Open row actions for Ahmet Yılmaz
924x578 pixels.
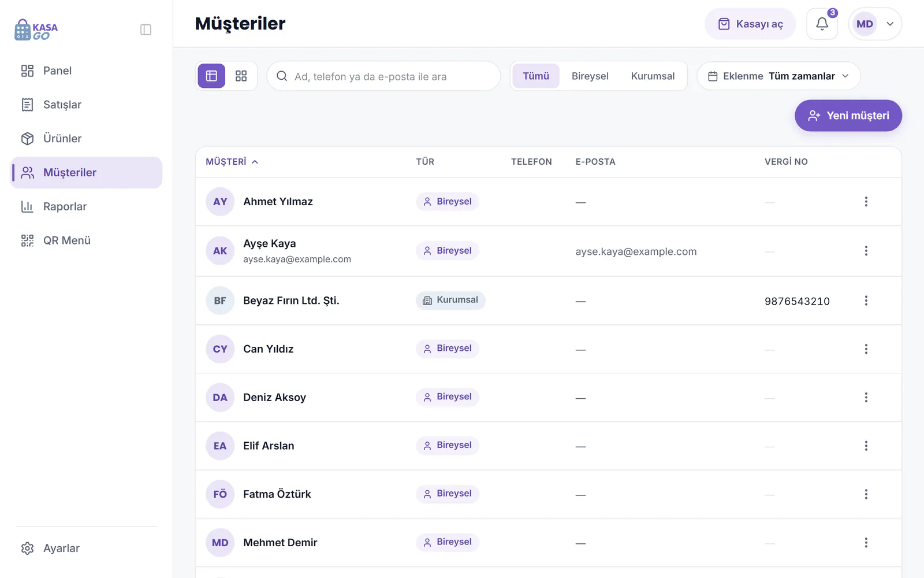pyautogui.click(x=866, y=202)
